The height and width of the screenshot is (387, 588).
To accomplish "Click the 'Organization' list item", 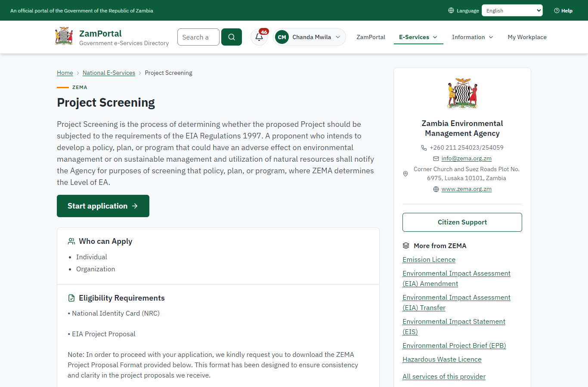I will 96,269.
